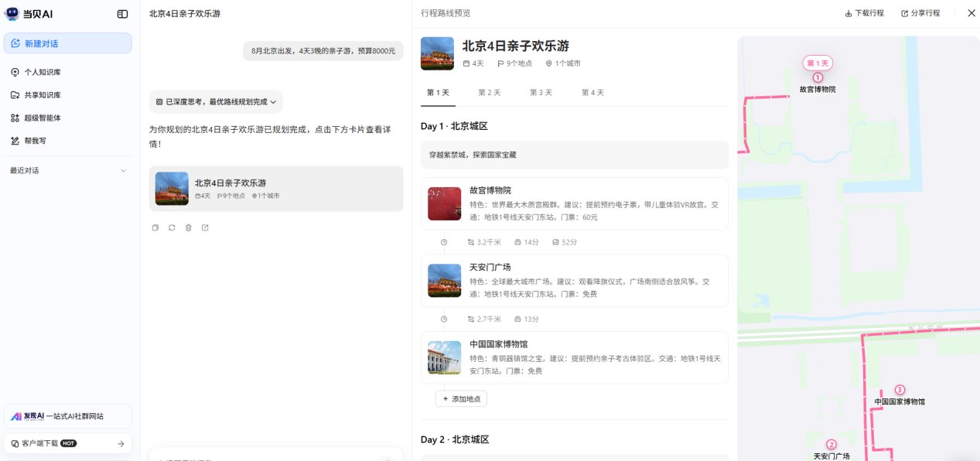Viewport: 980px width, 461px height.
Task: Delete the message trash icon
Action: pos(188,227)
